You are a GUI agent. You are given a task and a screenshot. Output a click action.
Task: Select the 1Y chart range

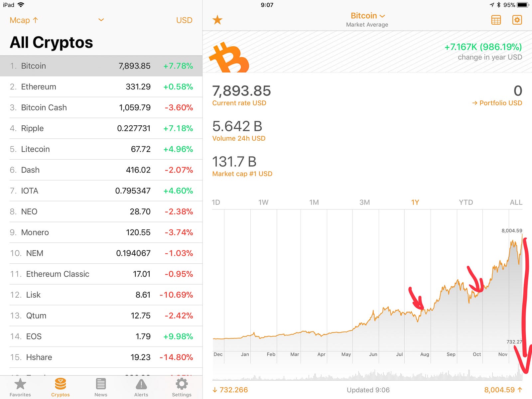415,202
